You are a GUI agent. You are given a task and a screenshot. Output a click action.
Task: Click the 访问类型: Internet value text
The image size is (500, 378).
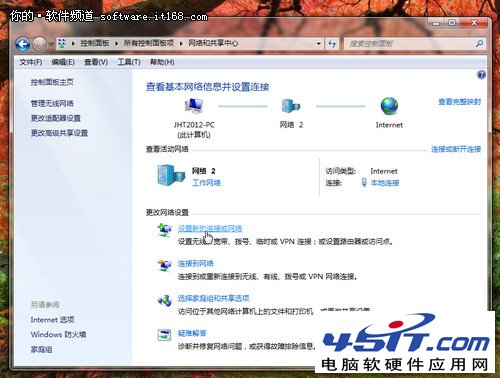point(384,171)
